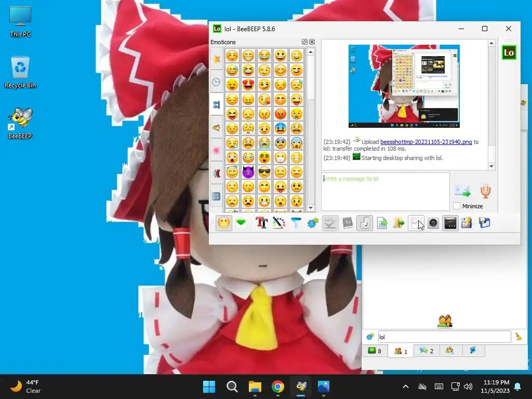Open the beesshottmp-20231105-231940.png link
This screenshot has height=399, width=532.
point(426,142)
